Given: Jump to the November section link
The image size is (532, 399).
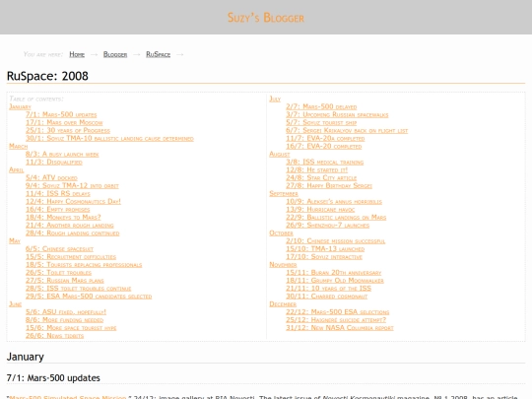Looking at the screenshot, I should click(283, 264).
